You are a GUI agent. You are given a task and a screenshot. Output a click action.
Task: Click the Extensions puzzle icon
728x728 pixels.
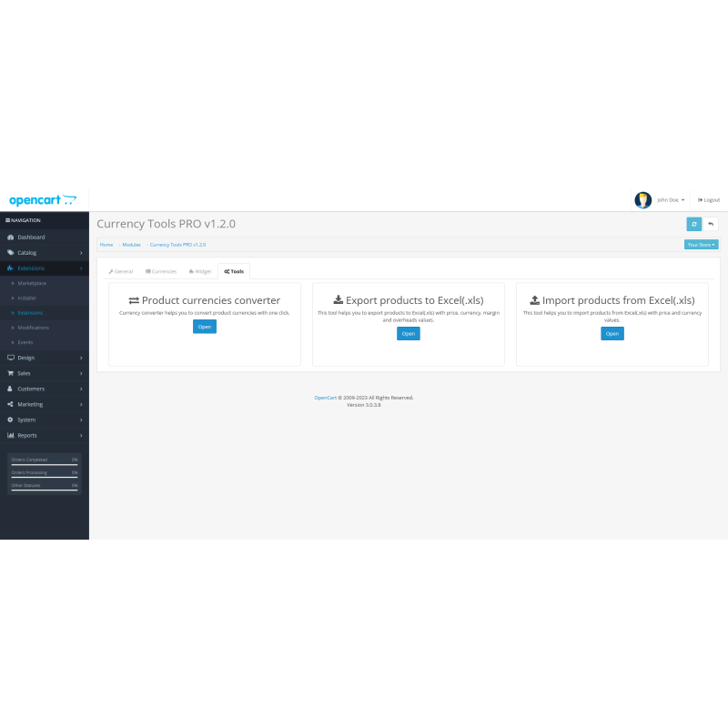pyautogui.click(x=13, y=268)
